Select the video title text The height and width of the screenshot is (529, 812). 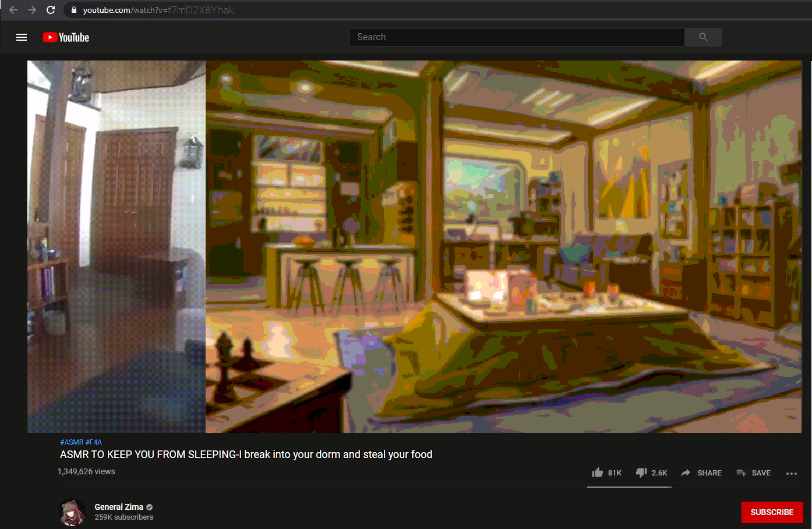click(246, 455)
